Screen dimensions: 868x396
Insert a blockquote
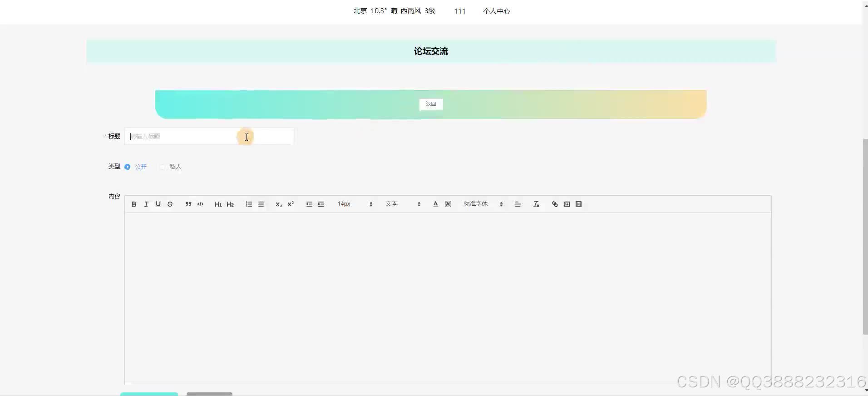tap(188, 204)
